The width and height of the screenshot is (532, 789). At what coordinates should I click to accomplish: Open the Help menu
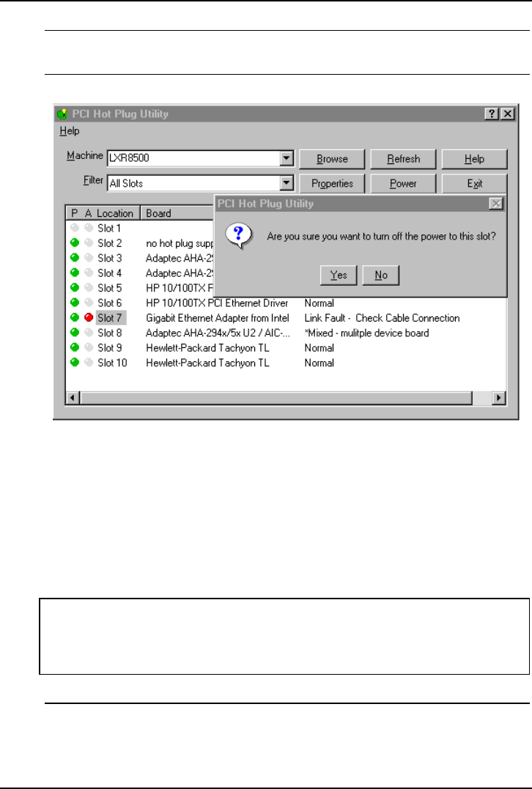[x=70, y=131]
